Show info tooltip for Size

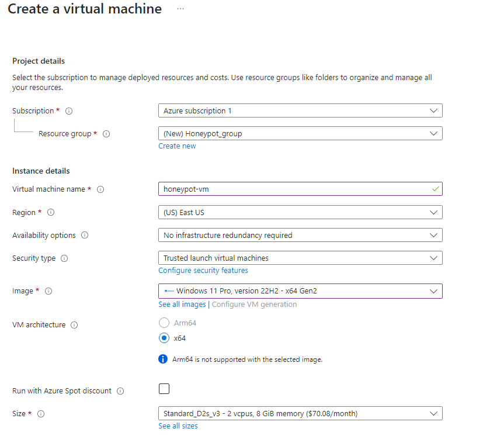(x=41, y=414)
